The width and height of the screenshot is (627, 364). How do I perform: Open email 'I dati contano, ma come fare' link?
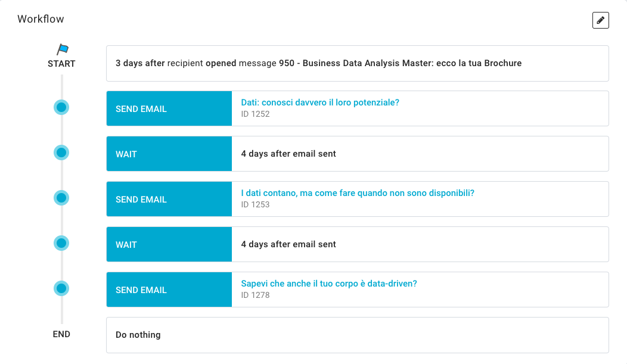click(x=358, y=193)
